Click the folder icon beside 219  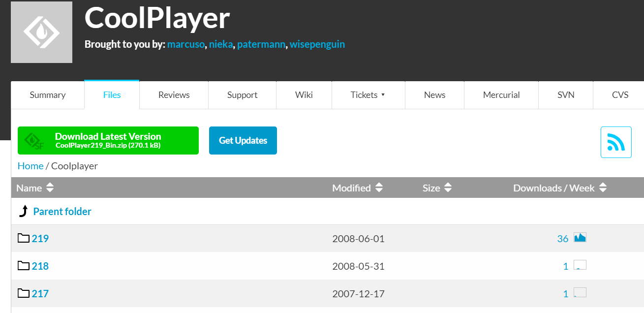point(24,238)
